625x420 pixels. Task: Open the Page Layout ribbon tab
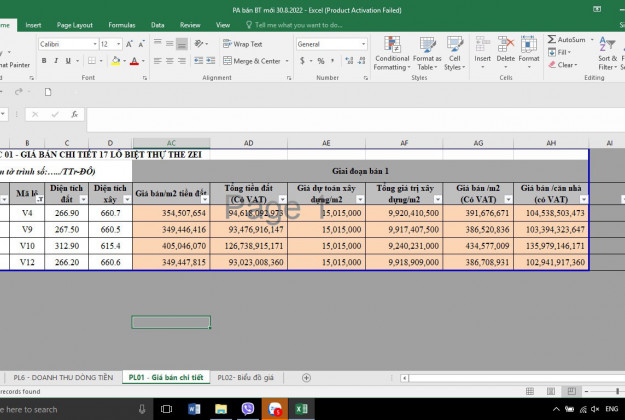[75, 25]
